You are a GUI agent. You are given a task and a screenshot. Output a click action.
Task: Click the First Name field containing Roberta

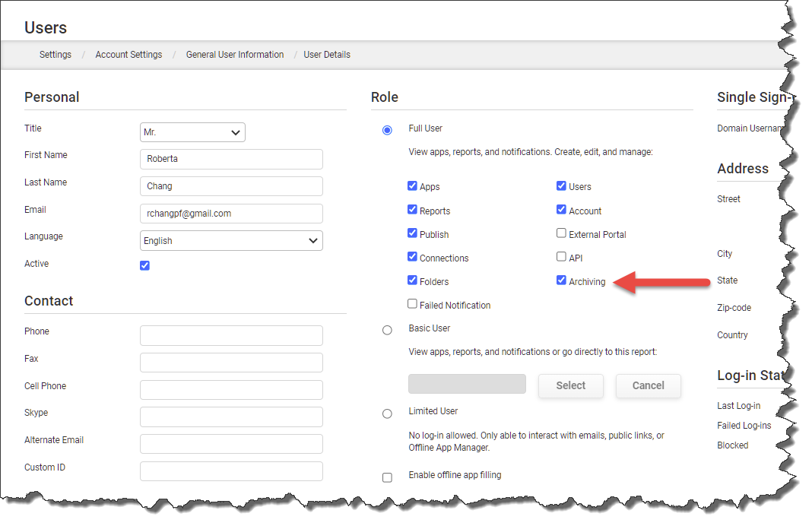[231, 159]
